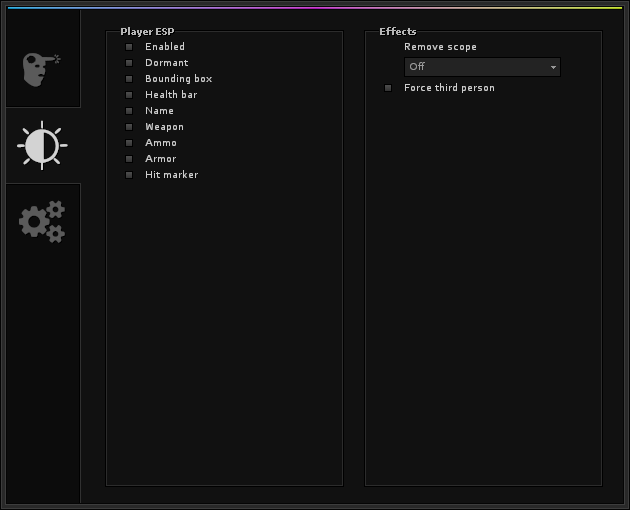This screenshot has width=630, height=510.
Task: Click the Weapon label text
Action: 164,127
